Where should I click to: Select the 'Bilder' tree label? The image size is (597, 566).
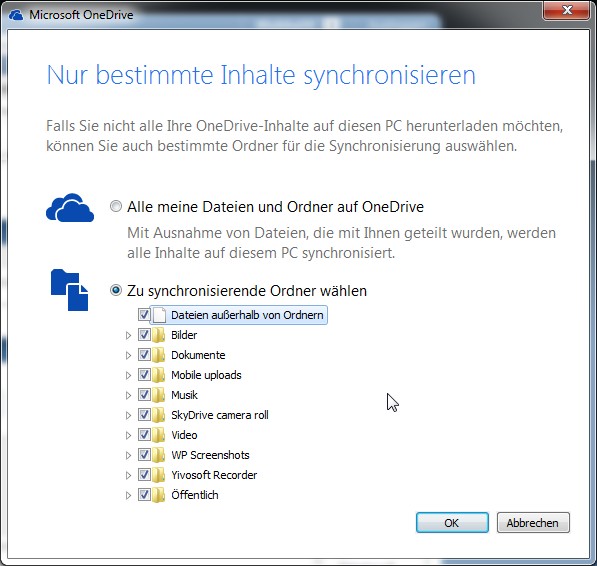pyautogui.click(x=184, y=335)
